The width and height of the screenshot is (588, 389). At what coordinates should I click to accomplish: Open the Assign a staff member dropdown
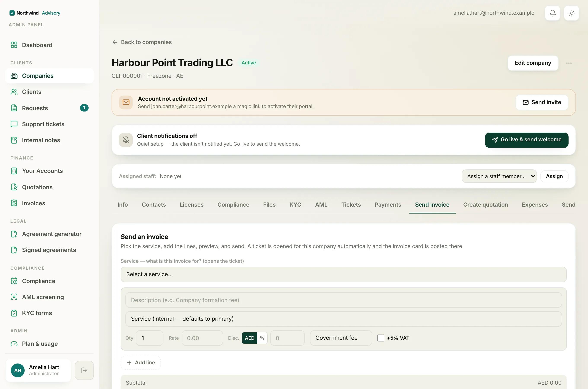[499, 176]
